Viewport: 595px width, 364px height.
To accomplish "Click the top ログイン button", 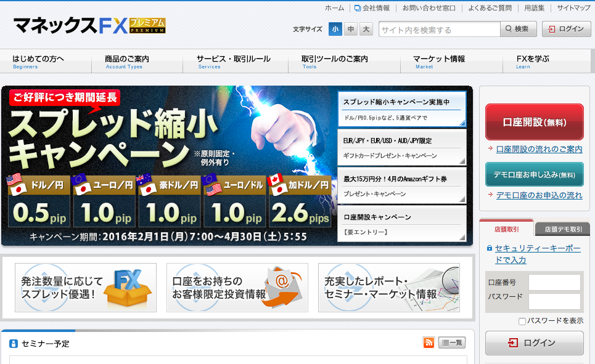I will point(567,29).
